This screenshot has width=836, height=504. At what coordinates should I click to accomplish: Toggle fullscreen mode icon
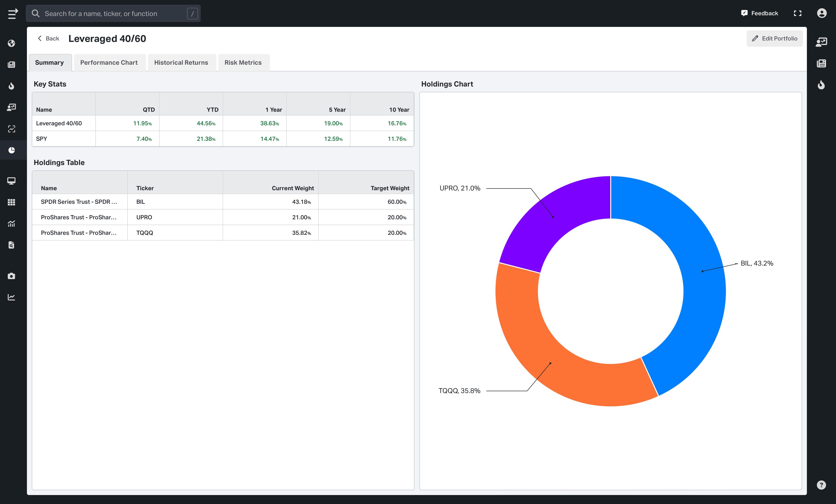click(798, 13)
